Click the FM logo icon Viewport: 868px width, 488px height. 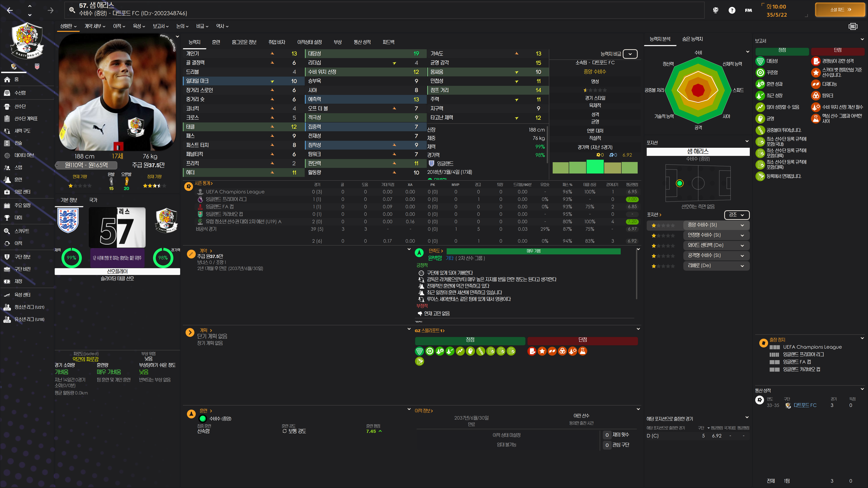[748, 10]
